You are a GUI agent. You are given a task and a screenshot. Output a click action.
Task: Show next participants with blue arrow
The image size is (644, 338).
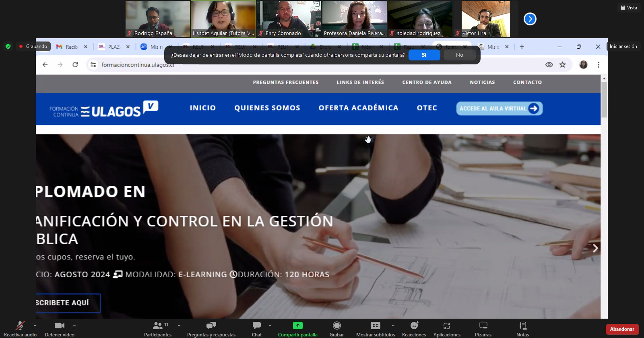(530, 19)
